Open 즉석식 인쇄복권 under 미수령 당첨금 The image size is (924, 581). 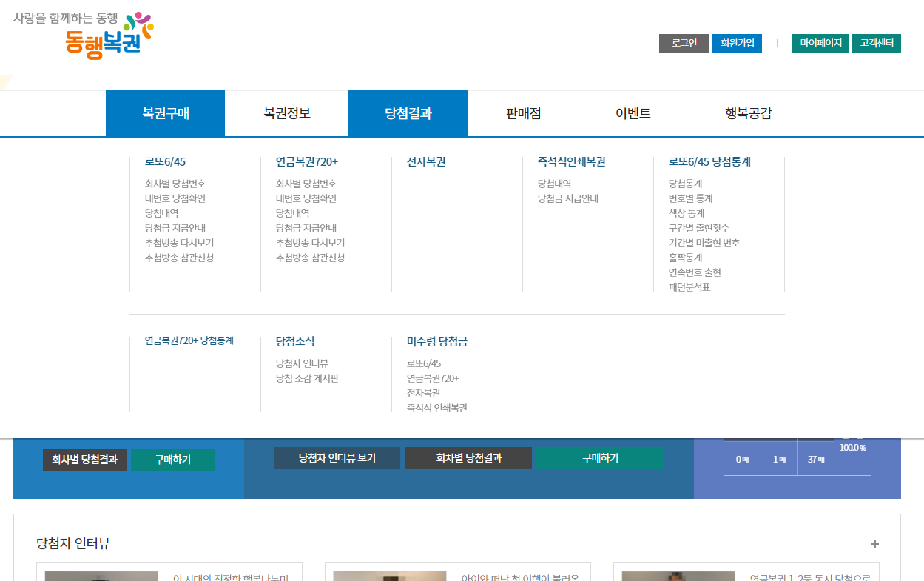point(437,408)
